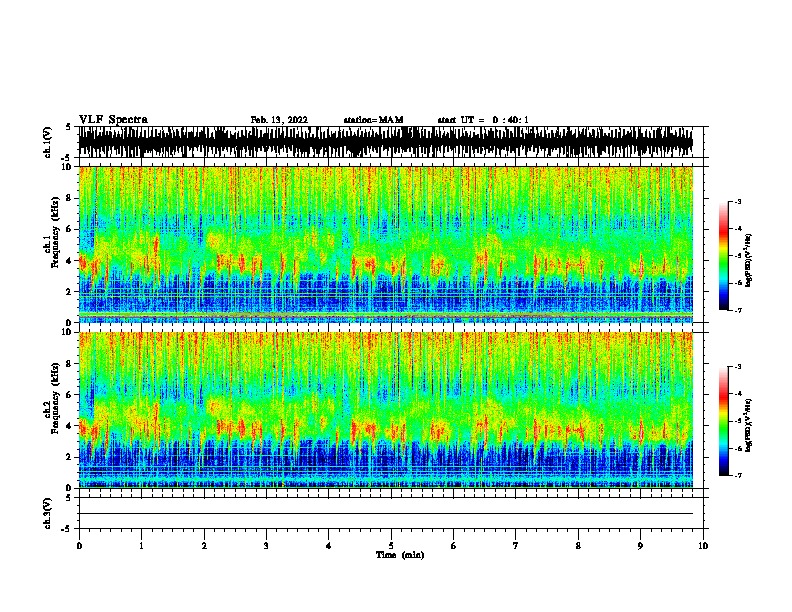Click the time axis tick label '3'

click(266, 546)
